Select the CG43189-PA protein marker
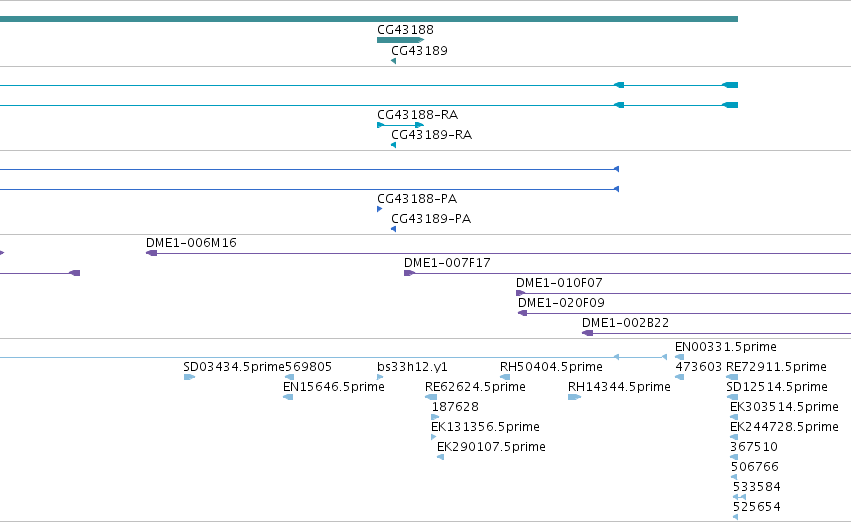The height and width of the screenshot is (522, 851). pyautogui.click(x=393, y=229)
